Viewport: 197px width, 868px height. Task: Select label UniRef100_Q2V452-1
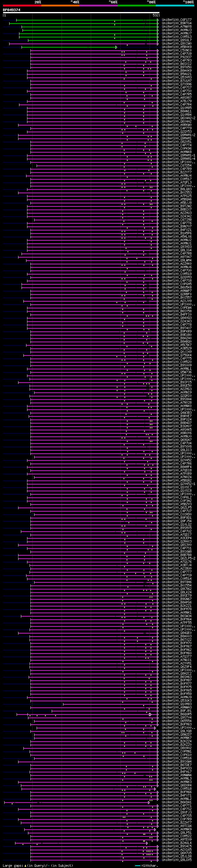[179, 483]
